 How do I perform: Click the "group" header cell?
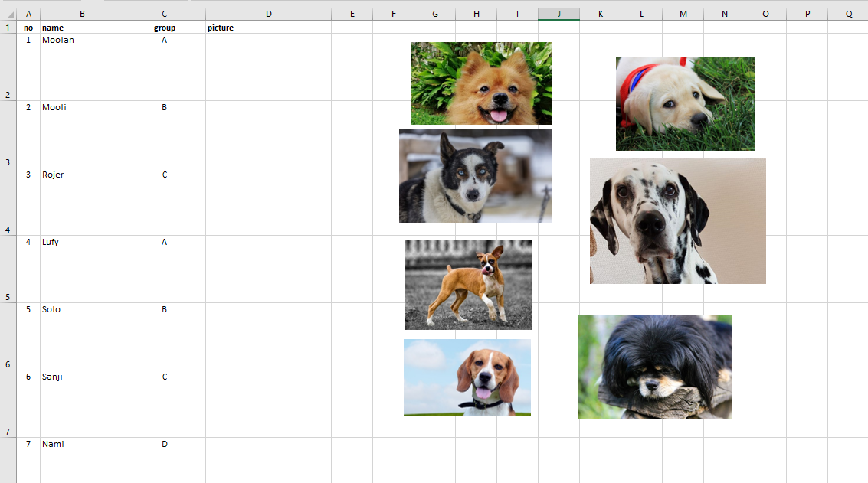pyautogui.click(x=164, y=28)
